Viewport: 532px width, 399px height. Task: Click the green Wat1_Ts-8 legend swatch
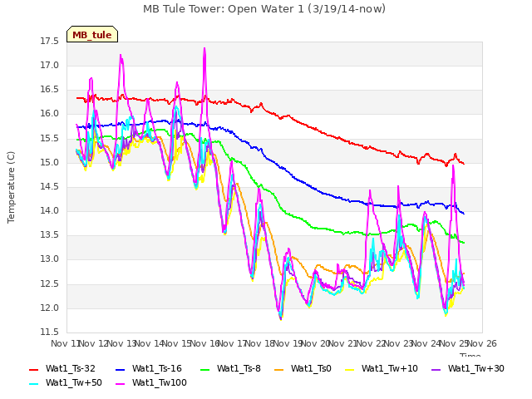[x=205, y=369]
